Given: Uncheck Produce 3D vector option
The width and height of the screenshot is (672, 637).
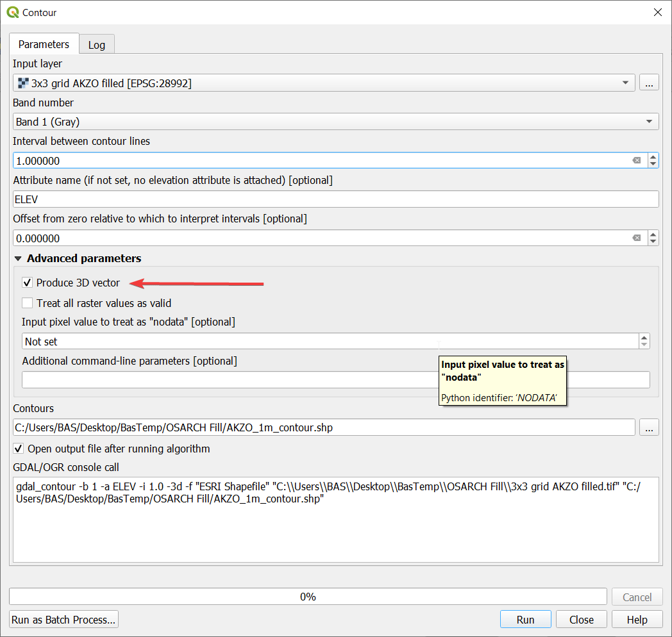Looking at the screenshot, I should point(28,283).
